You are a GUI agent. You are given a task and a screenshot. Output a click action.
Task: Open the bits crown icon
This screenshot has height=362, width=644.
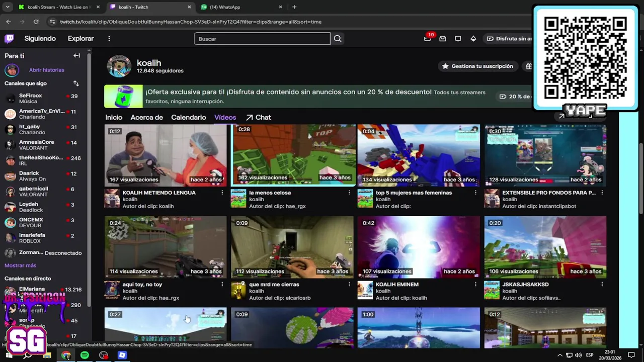tap(473, 39)
